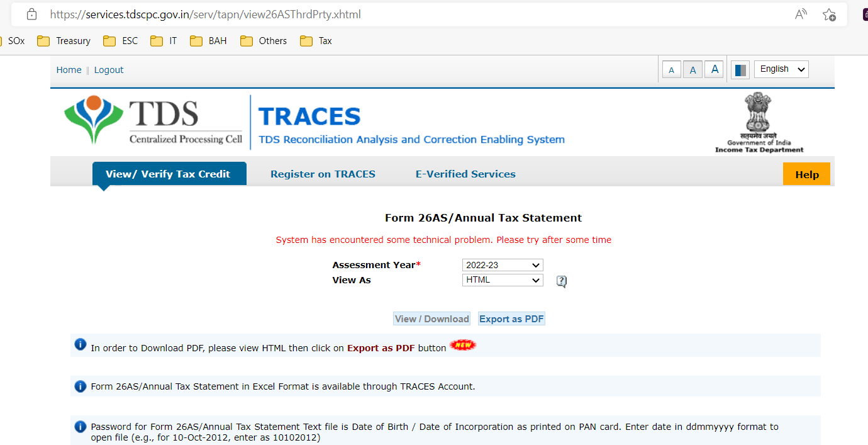Switch to View/ Verify Tax Credit tab
The height and width of the screenshot is (445, 868).
pyautogui.click(x=168, y=174)
